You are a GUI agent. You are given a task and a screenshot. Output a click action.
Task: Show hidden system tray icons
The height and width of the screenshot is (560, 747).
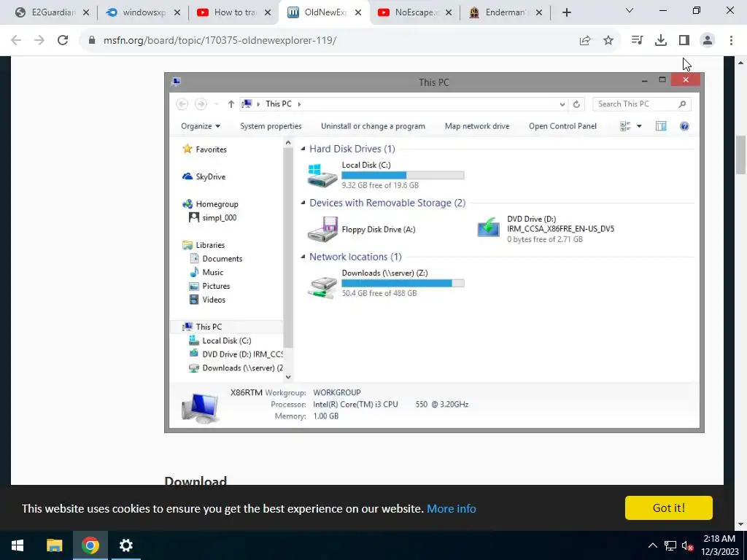(653, 545)
